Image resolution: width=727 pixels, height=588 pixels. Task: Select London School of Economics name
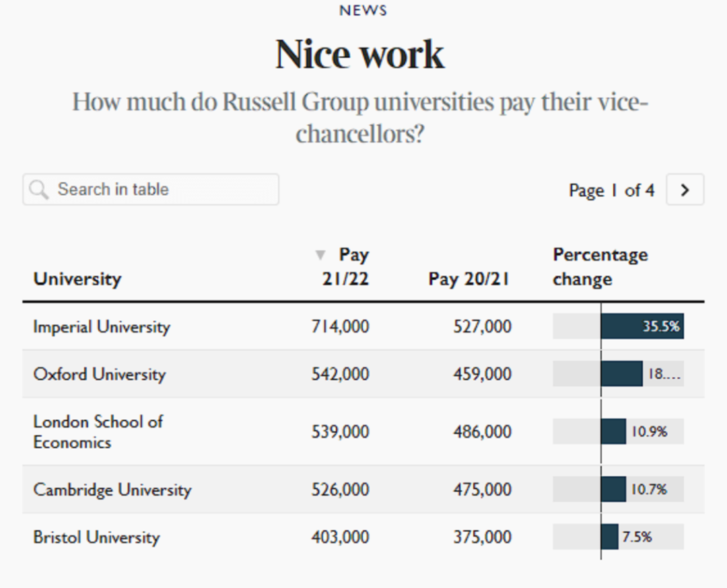(98, 432)
